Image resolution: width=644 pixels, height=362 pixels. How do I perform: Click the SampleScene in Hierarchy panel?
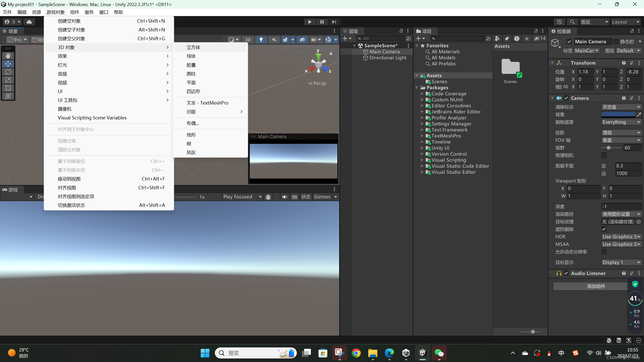[x=380, y=45]
